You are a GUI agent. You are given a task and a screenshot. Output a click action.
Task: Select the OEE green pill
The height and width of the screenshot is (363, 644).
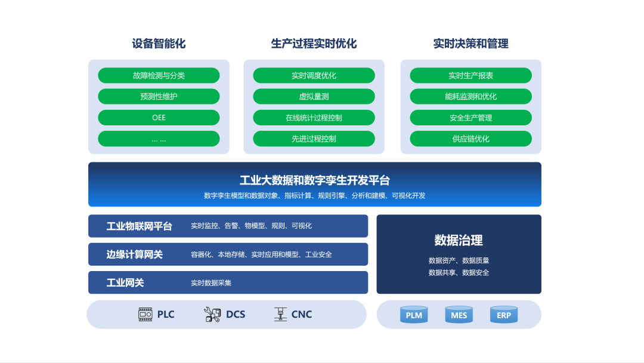coord(159,118)
